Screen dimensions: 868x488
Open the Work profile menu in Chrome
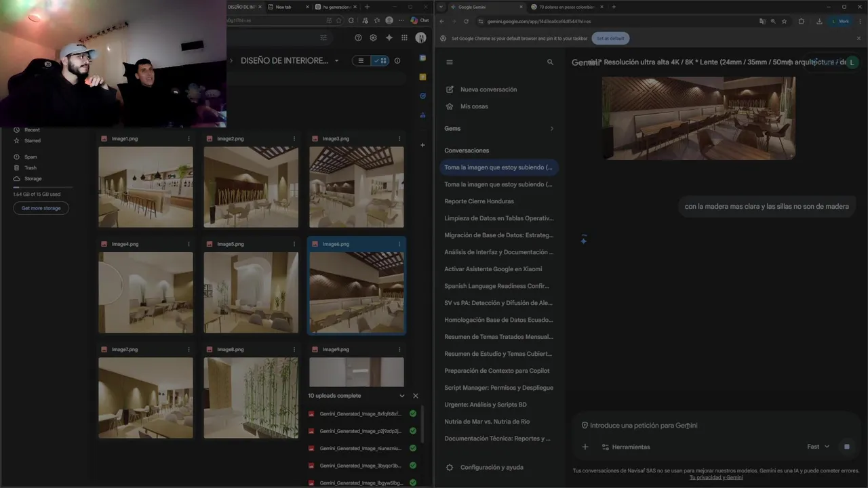pyautogui.click(x=840, y=21)
